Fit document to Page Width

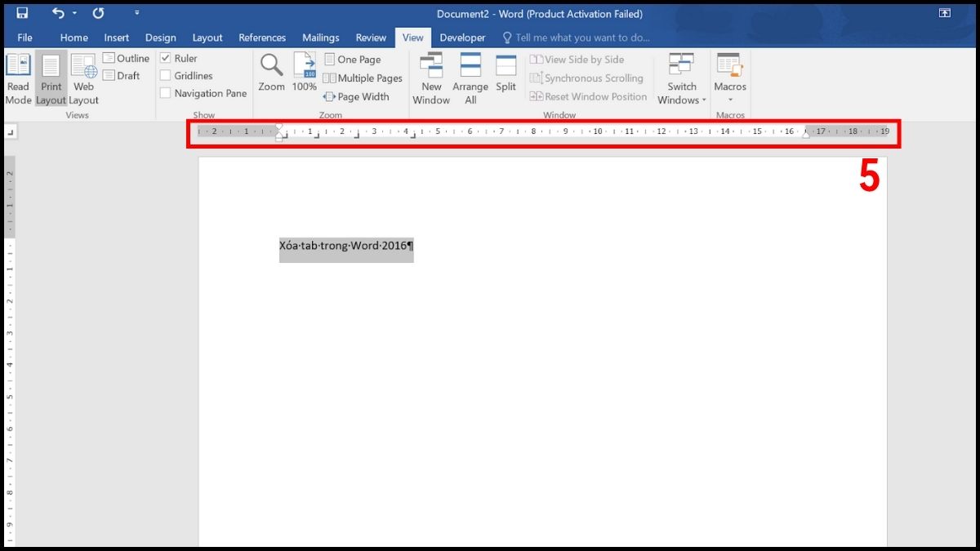tap(357, 96)
